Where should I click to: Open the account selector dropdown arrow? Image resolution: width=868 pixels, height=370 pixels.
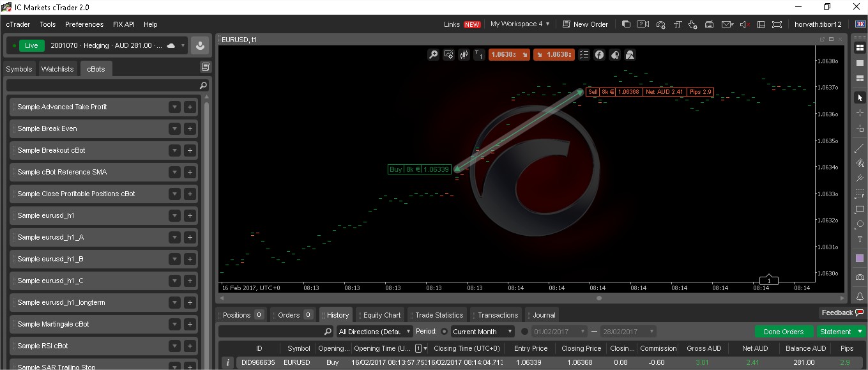click(x=183, y=46)
